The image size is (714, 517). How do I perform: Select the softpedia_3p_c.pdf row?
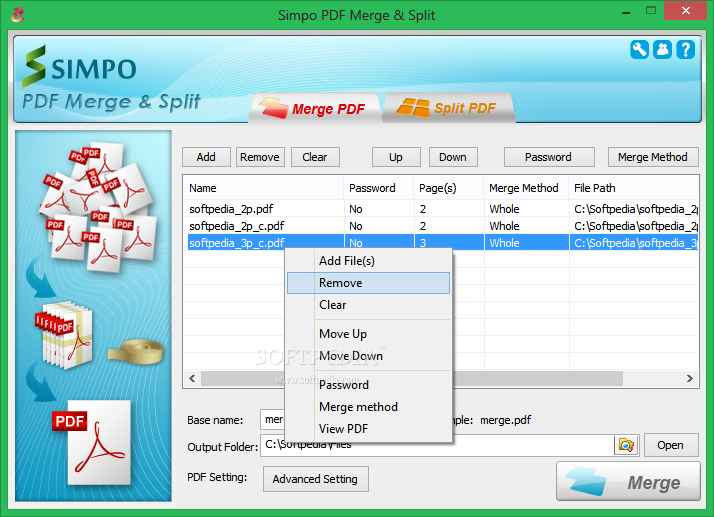coord(441,243)
